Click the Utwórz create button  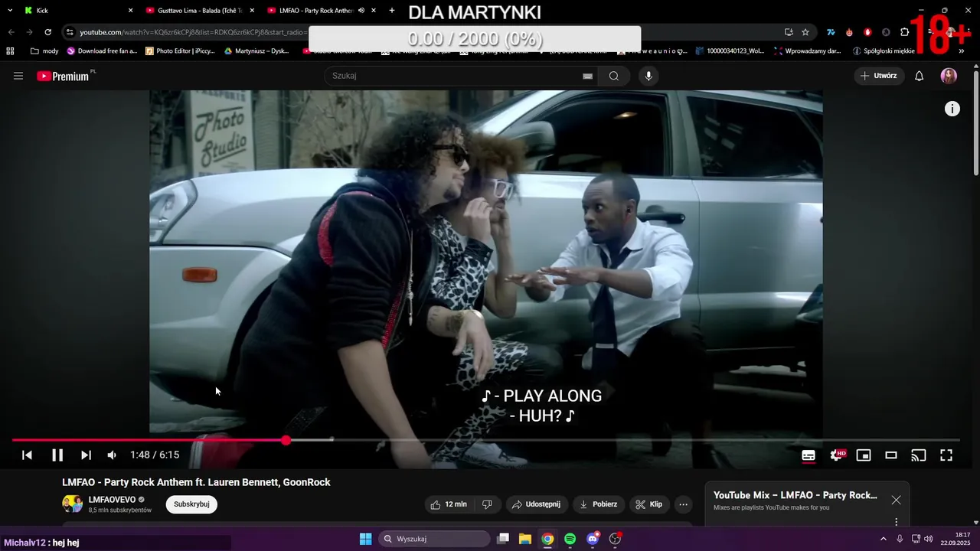878,76
